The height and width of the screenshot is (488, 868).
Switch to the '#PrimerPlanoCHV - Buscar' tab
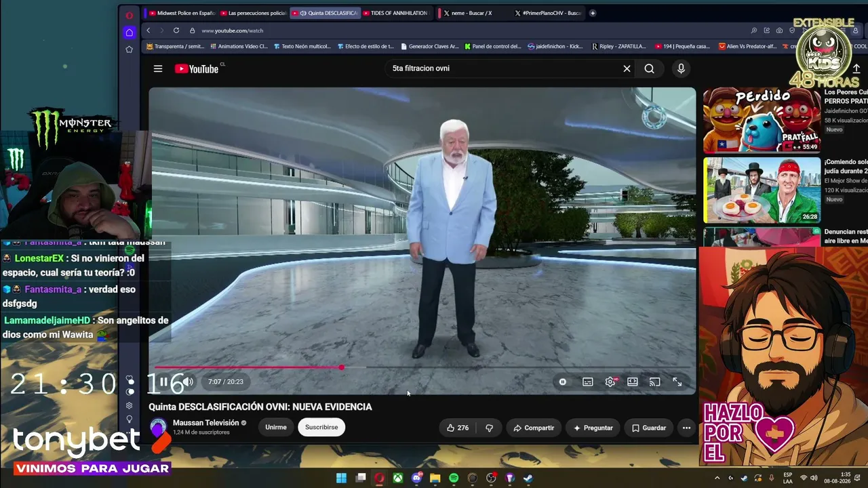point(547,13)
